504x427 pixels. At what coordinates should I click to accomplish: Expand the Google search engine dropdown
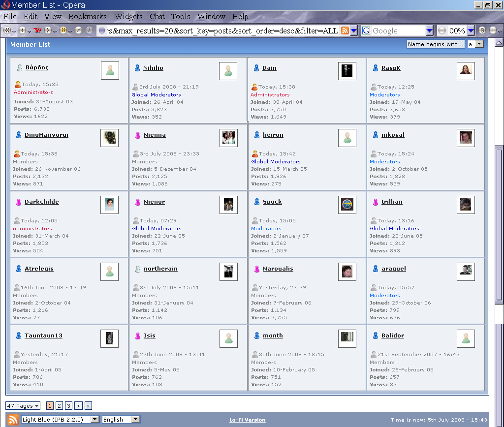coord(430,30)
